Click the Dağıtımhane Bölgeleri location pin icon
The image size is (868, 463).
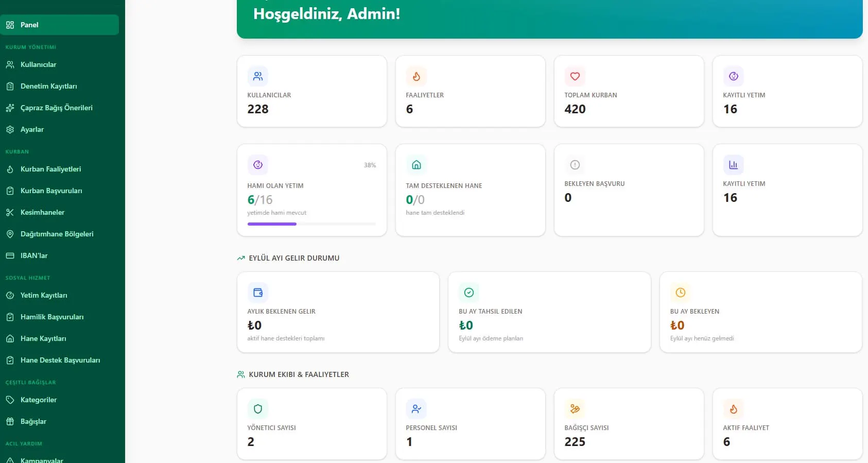[x=10, y=234]
